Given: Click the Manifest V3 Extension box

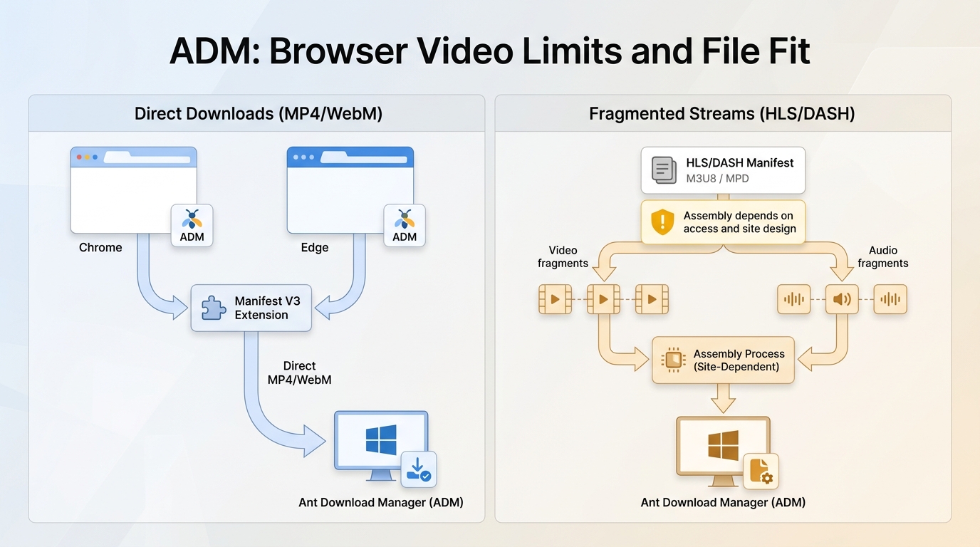Looking at the screenshot, I should click(x=251, y=308).
